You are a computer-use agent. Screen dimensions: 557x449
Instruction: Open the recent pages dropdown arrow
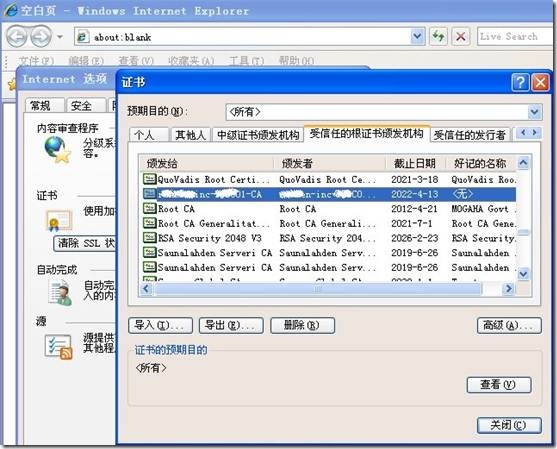tap(60, 37)
